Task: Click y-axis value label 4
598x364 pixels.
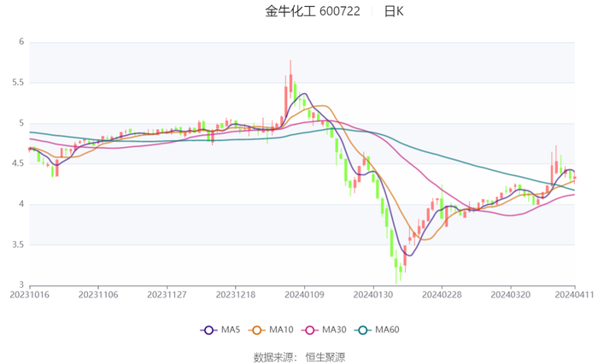Action: pos(21,204)
